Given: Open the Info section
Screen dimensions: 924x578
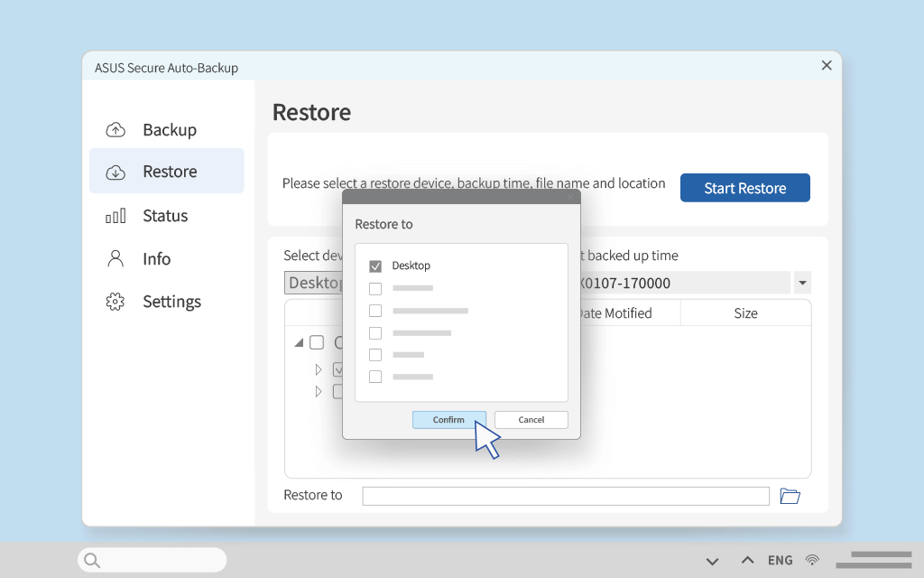Looking at the screenshot, I should click(x=167, y=259).
